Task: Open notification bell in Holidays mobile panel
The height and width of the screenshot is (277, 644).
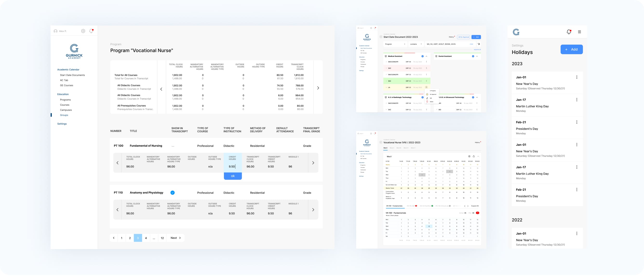Action: 569,32
